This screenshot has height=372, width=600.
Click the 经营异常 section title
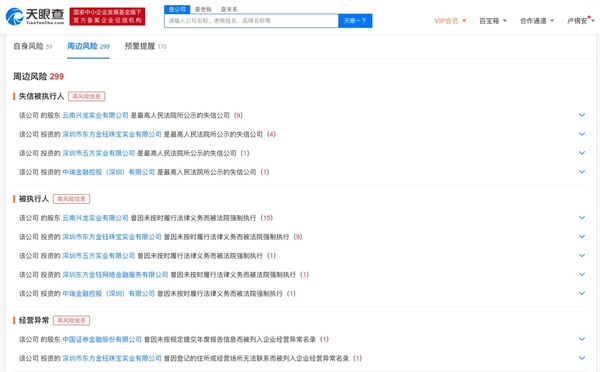click(x=34, y=320)
